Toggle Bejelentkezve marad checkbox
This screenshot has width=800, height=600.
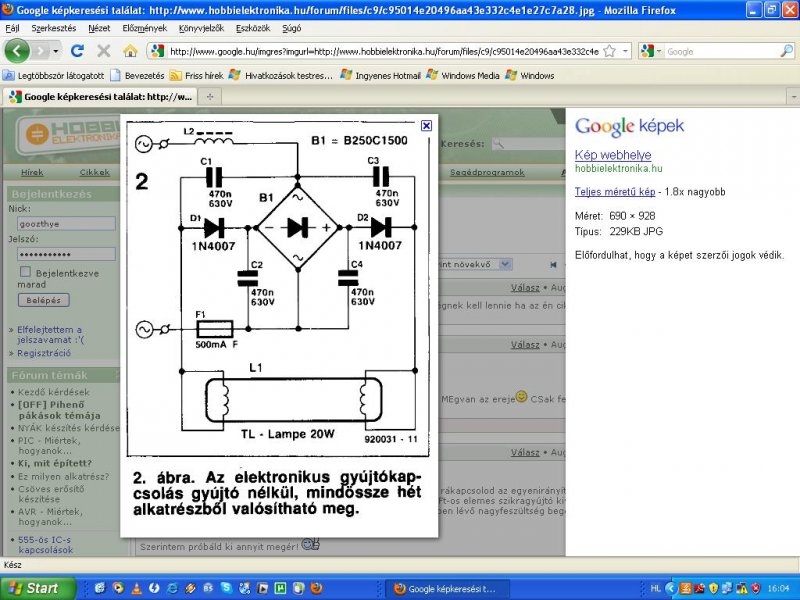coord(24,272)
